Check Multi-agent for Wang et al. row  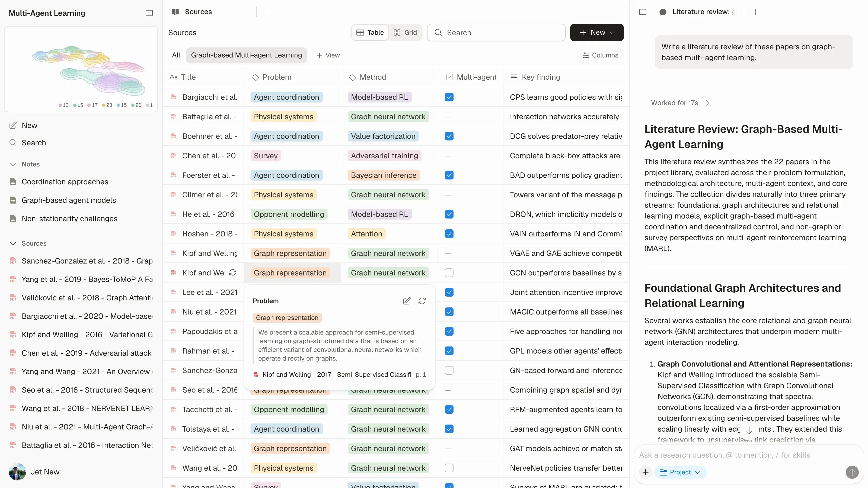coord(449,468)
